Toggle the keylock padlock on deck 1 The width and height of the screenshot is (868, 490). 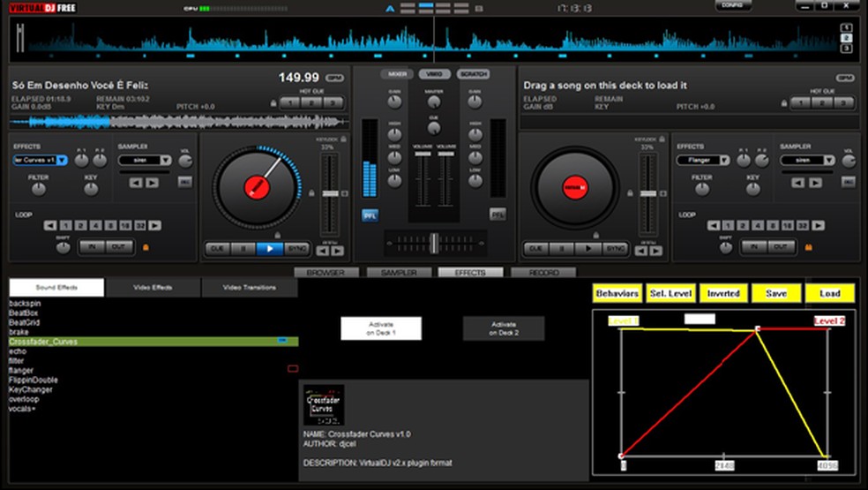(344, 139)
